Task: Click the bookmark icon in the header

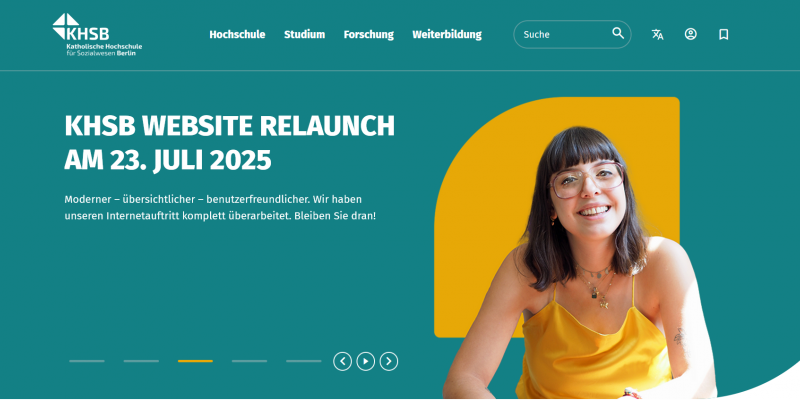Action: click(x=723, y=34)
